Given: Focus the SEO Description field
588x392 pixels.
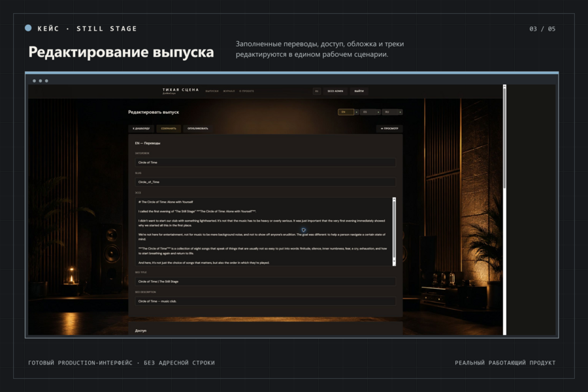Looking at the screenshot, I should pyautogui.click(x=265, y=301).
